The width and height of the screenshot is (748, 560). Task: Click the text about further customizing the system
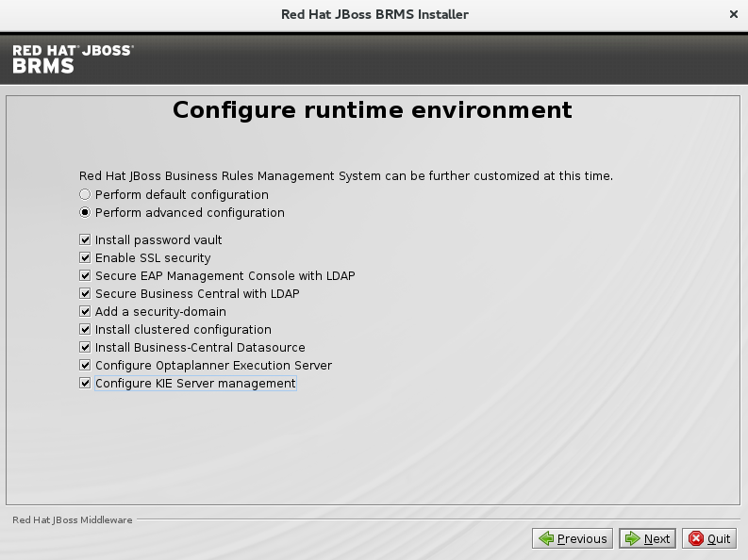[346, 176]
